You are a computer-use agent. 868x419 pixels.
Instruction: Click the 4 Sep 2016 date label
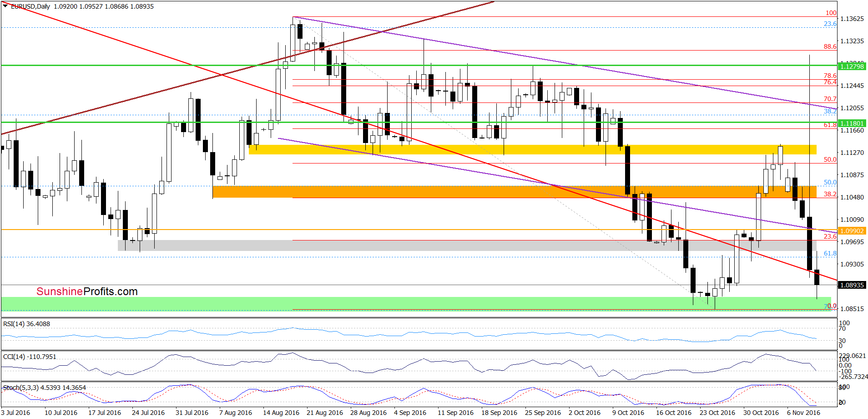click(x=410, y=413)
